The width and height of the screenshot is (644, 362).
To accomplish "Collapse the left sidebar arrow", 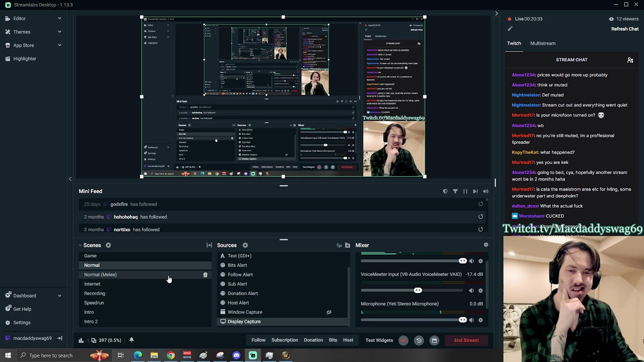I will click(x=70, y=179).
